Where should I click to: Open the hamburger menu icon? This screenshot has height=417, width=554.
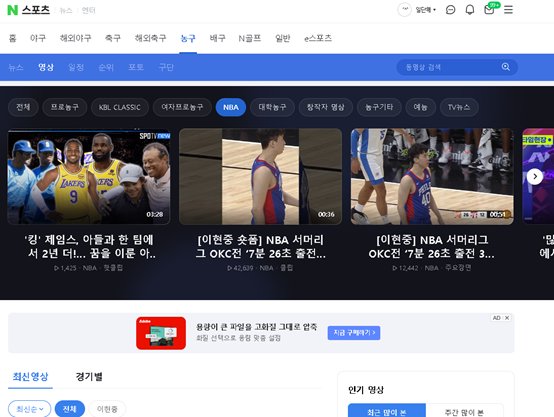(x=508, y=10)
